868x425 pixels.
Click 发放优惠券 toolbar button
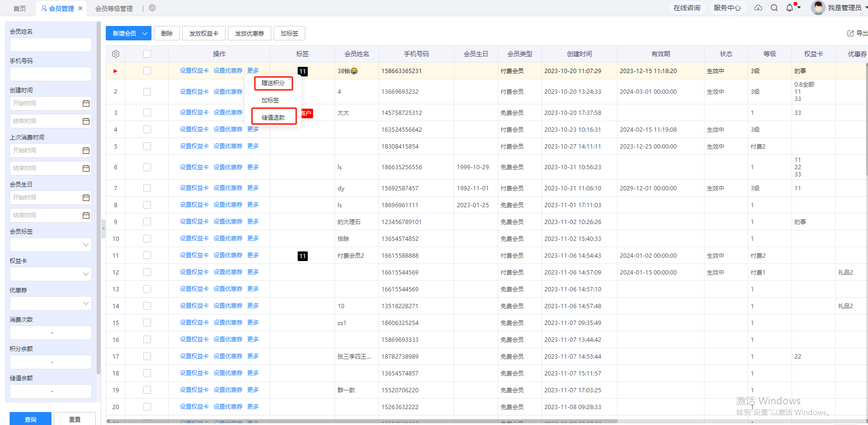[x=249, y=33]
